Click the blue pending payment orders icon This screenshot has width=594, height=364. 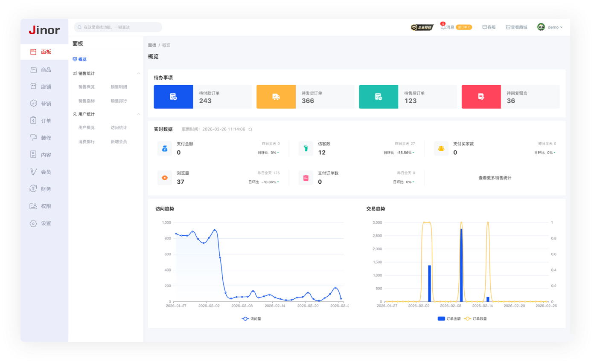pos(173,97)
